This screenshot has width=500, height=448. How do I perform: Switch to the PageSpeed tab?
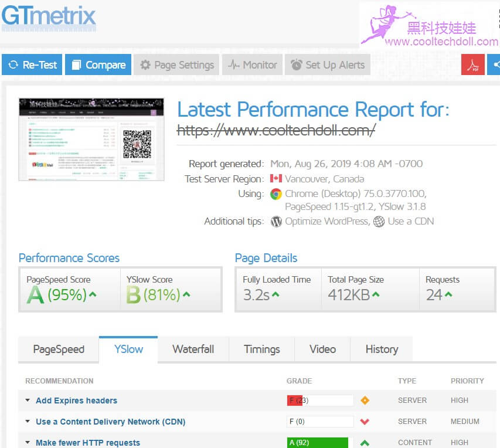59,349
